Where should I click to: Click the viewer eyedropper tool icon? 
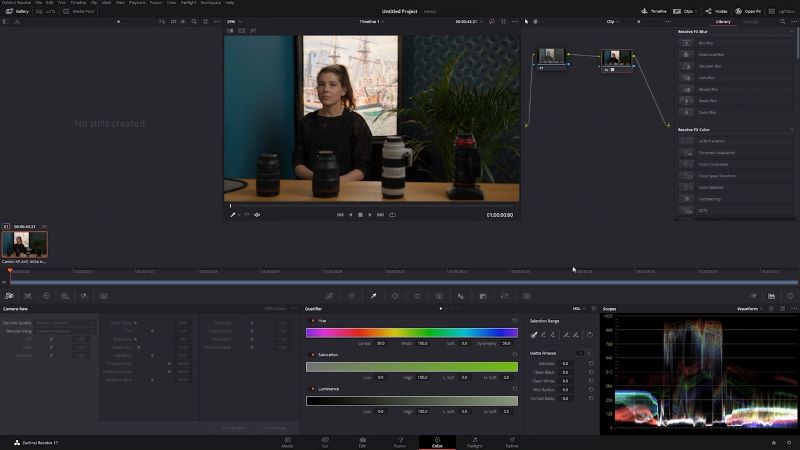(x=233, y=215)
